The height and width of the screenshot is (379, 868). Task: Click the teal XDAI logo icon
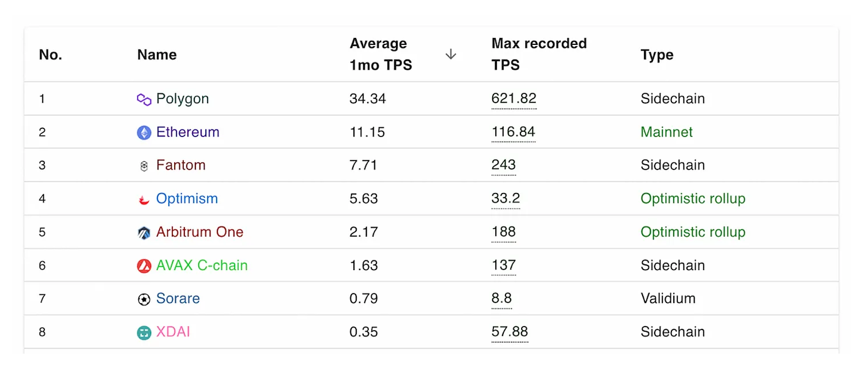click(144, 333)
